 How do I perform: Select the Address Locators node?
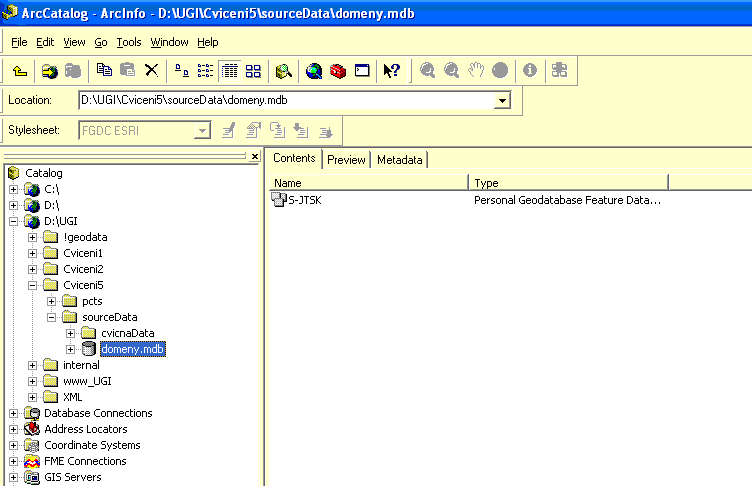tap(86, 429)
